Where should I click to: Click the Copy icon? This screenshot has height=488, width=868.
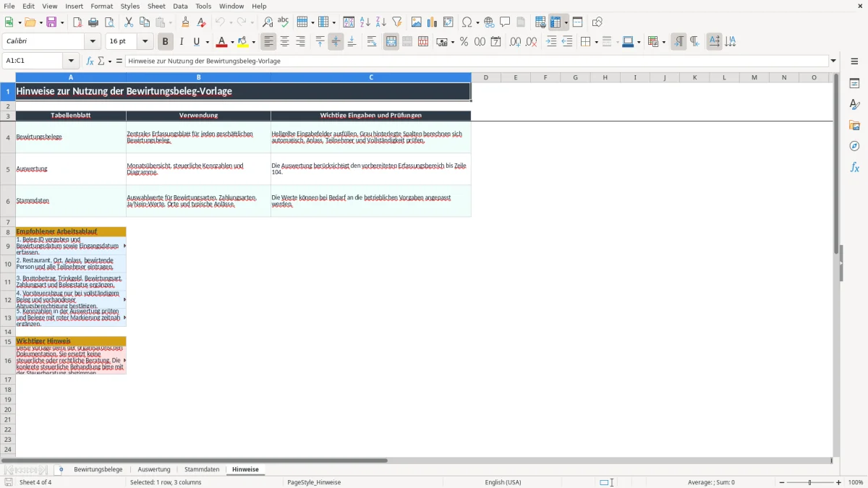(145, 22)
